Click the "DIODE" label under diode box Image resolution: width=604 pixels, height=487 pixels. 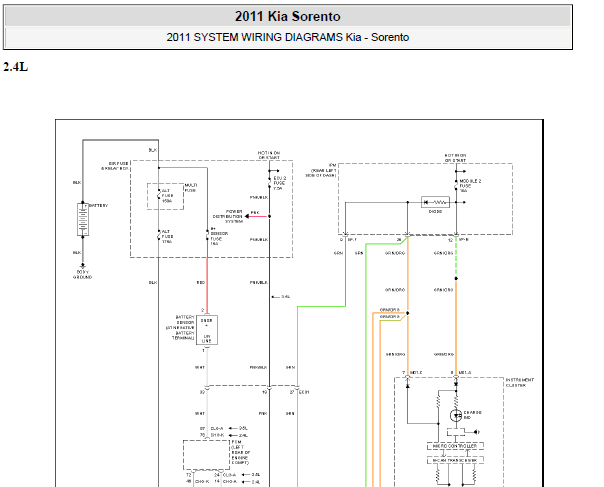pyautogui.click(x=435, y=212)
